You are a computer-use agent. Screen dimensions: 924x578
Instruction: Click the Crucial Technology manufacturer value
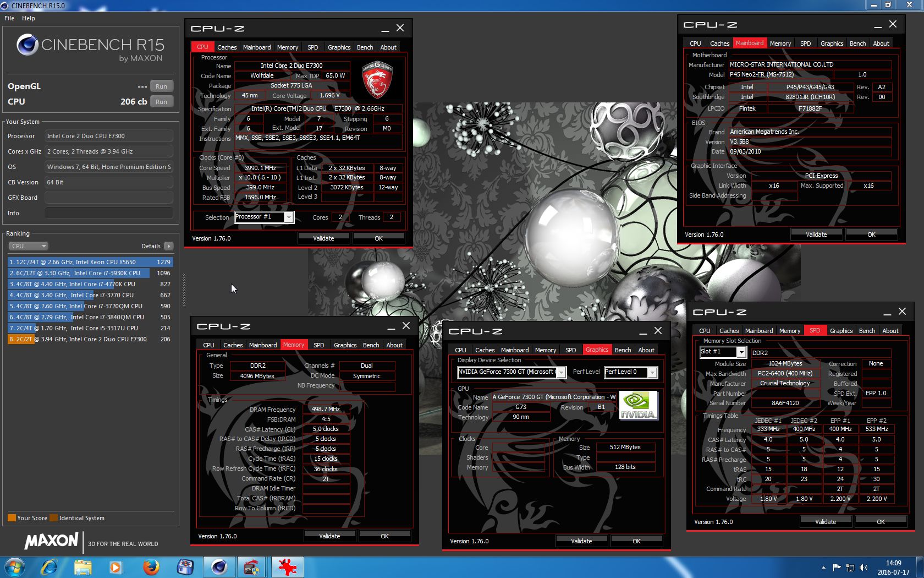click(785, 383)
